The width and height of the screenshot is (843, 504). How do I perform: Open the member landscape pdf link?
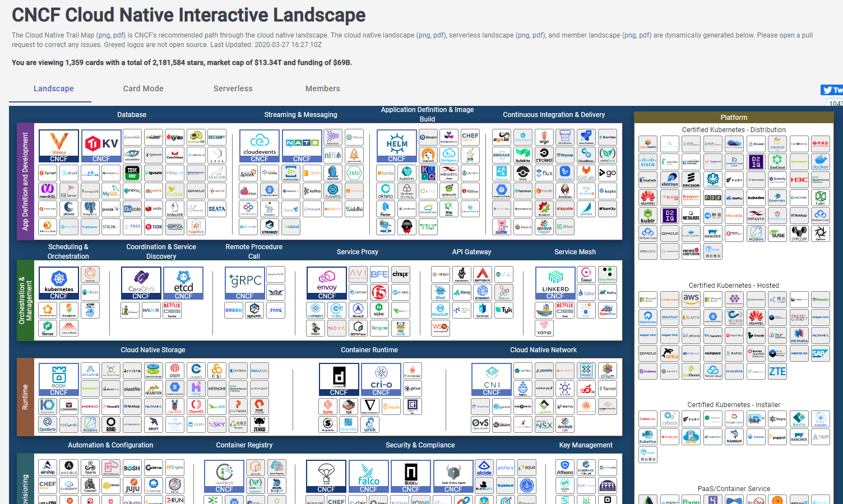click(645, 35)
